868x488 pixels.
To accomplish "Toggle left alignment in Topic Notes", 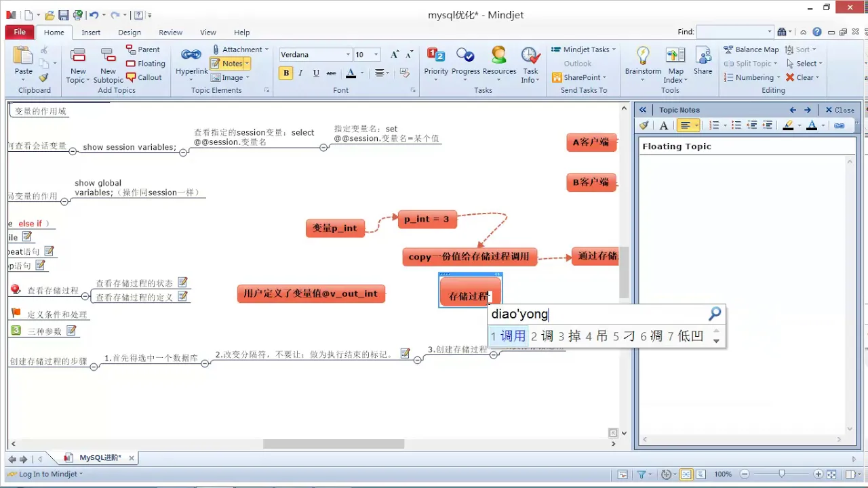I will click(686, 125).
